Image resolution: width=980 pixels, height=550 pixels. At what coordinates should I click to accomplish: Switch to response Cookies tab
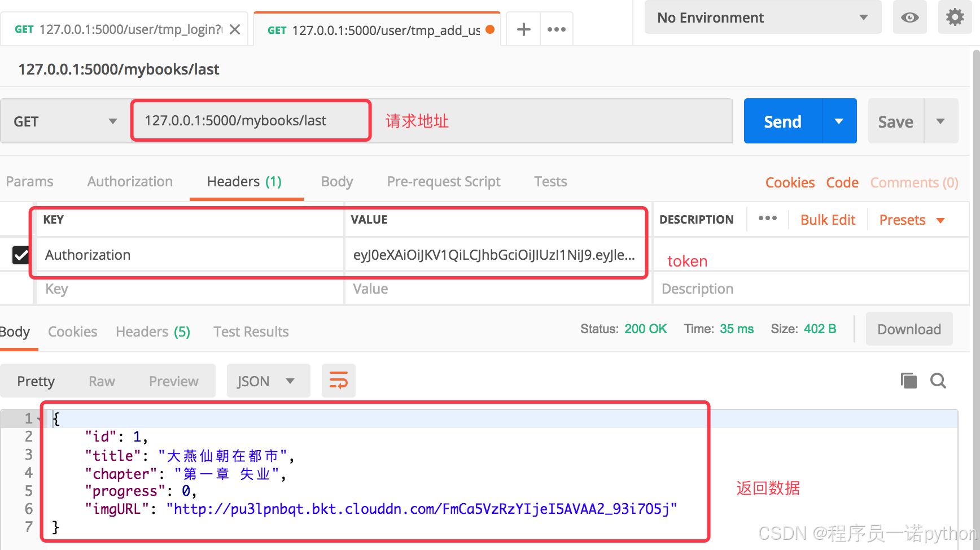point(72,332)
